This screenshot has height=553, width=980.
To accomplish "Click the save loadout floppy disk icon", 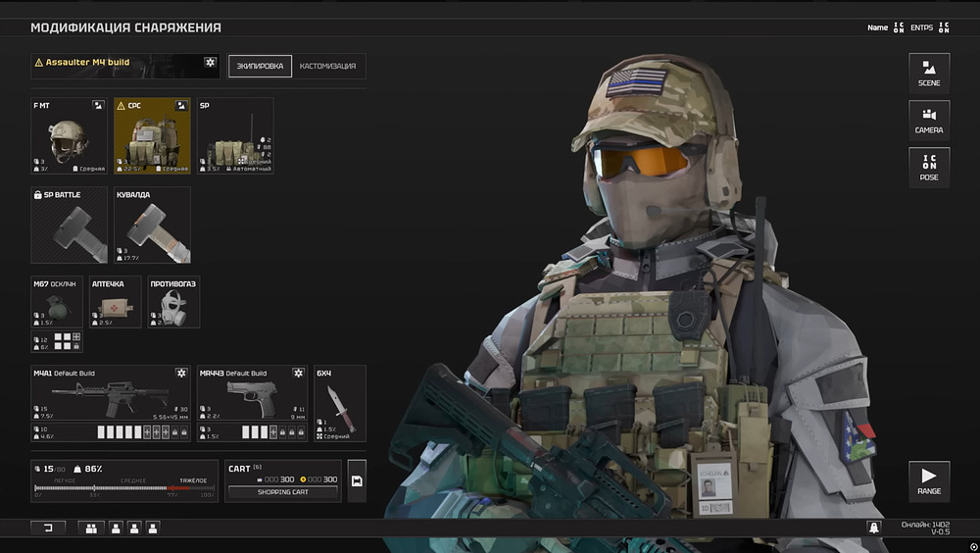I will [x=357, y=480].
